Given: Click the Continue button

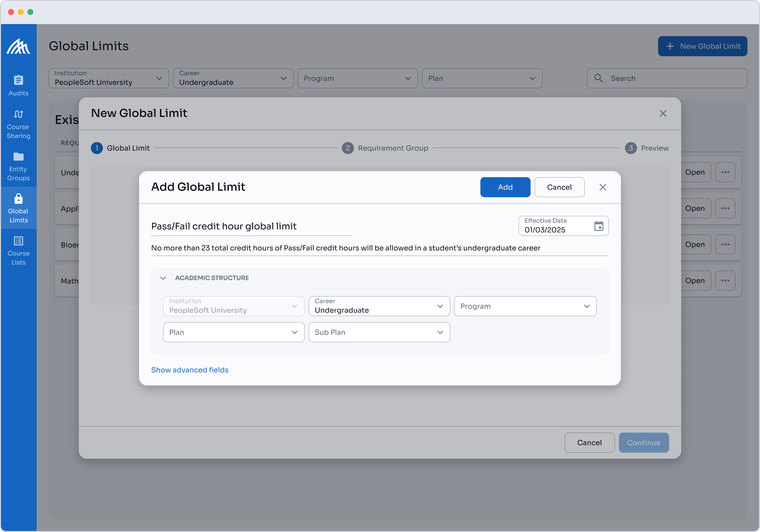Looking at the screenshot, I should point(644,443).
